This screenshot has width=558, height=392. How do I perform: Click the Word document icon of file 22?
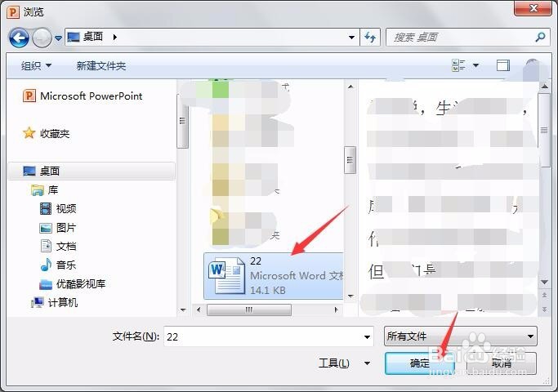coord(226,276)
